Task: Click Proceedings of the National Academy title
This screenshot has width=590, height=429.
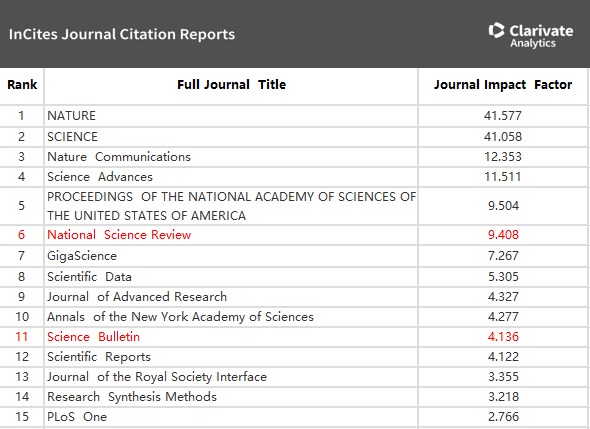Action: (x=231, y=206)
